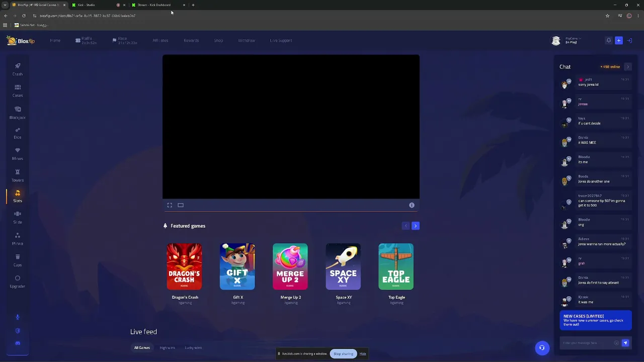Click Stop sharing button

(343, 353)
